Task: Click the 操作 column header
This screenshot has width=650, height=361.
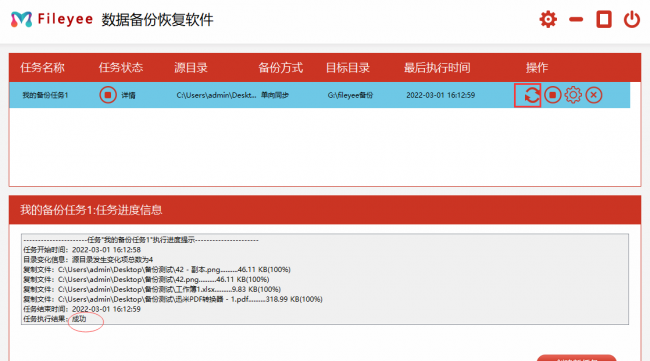Action: tap(537, 68)
